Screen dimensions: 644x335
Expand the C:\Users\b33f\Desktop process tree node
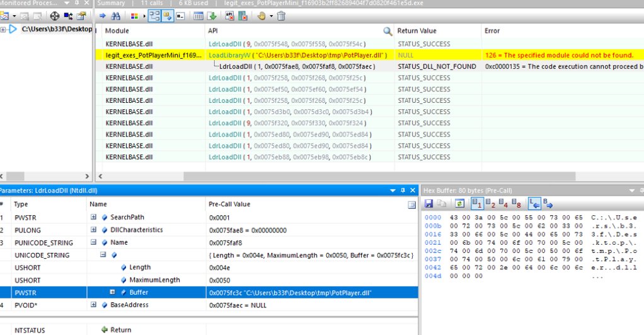pyautogui.click(x=3, y=29)
